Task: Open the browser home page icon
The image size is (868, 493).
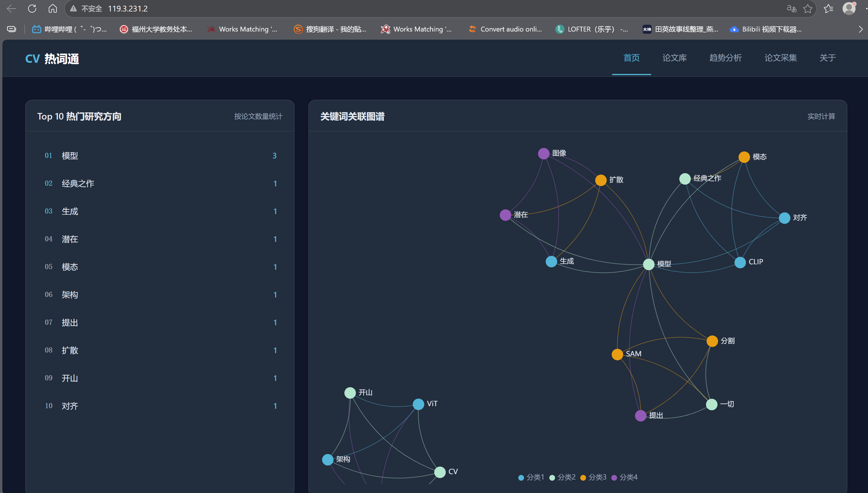Action: pos(52,9)
